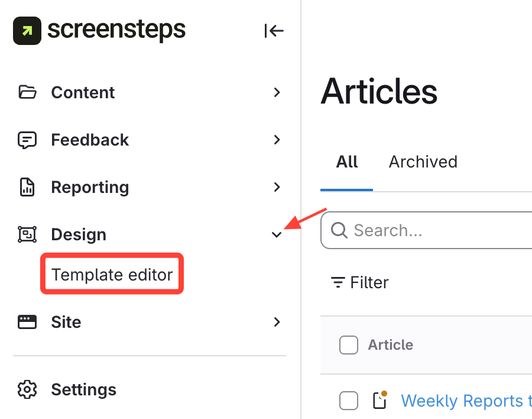Select the All articles tab
The image size is (532, 419).
coord(347,162)
